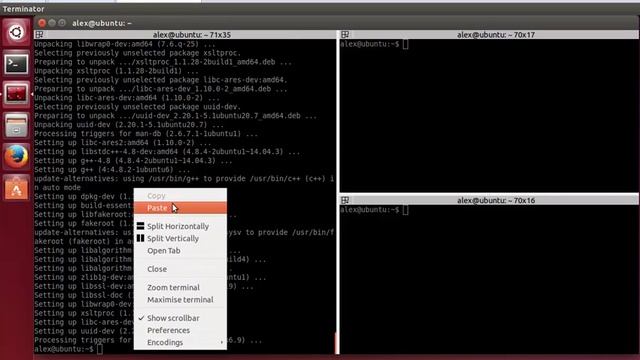Click Split Vertically icon in context menu
Viewport: 640px width, 360px height.
coord(140,238)
